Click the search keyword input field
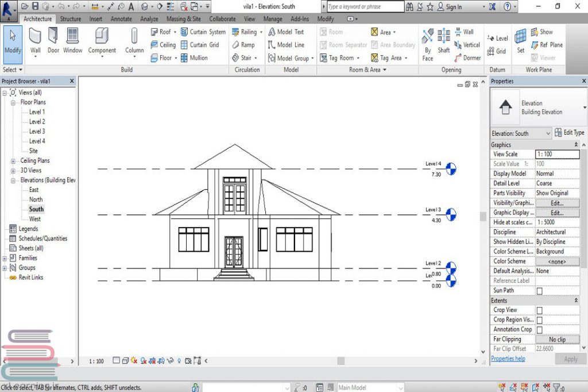This screenshot has width=588, height=392. click(x=365, y=7)
